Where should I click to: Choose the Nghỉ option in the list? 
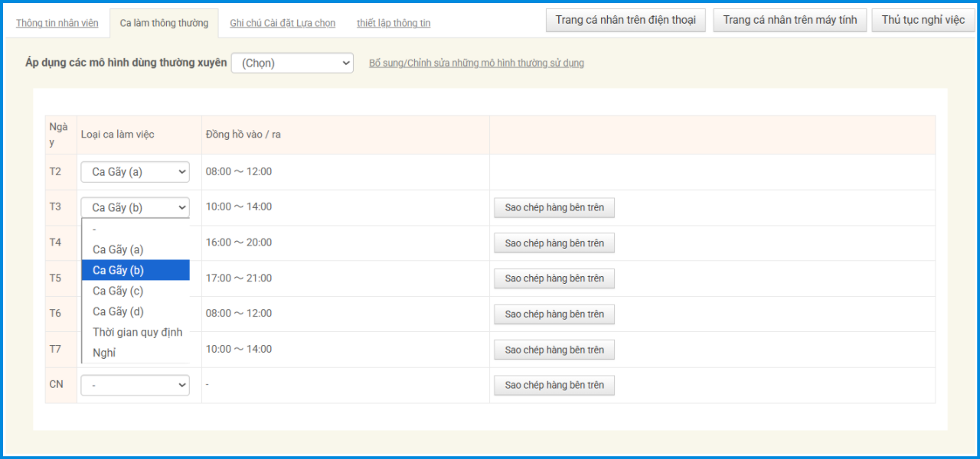(104, 353)
